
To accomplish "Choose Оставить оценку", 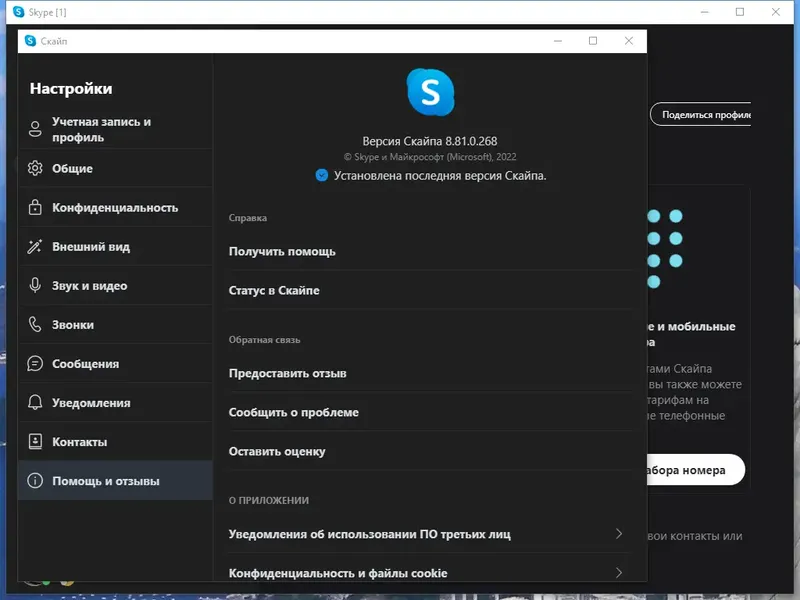I will (276, 451).
